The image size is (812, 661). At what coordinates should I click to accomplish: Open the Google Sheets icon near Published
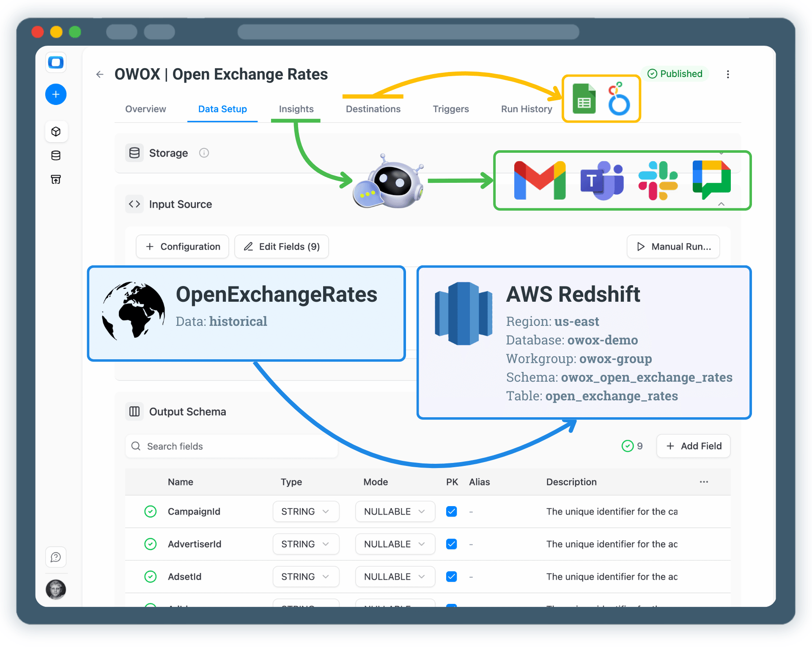584,99
